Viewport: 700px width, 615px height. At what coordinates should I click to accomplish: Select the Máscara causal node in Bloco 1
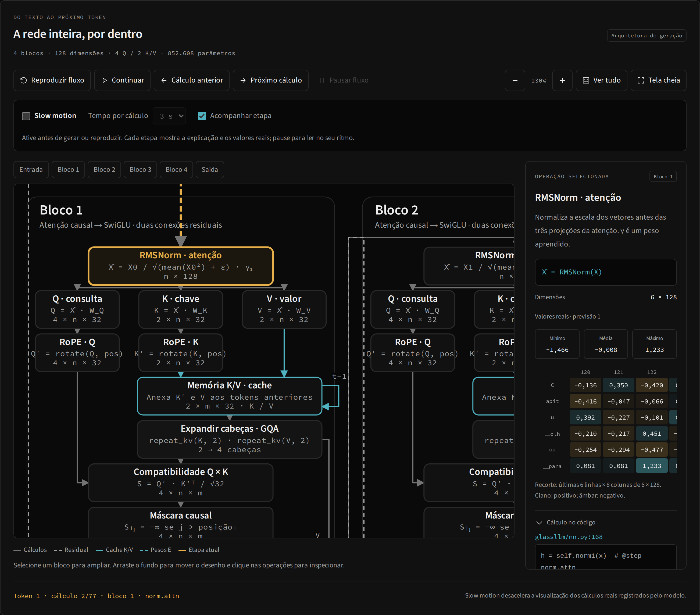coord(180,523)
